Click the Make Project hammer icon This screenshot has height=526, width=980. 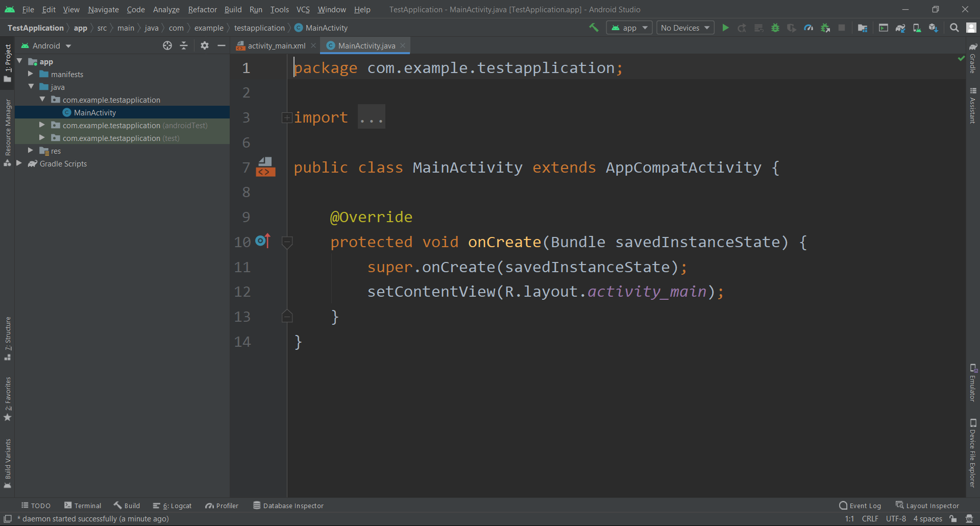point(594,28)
